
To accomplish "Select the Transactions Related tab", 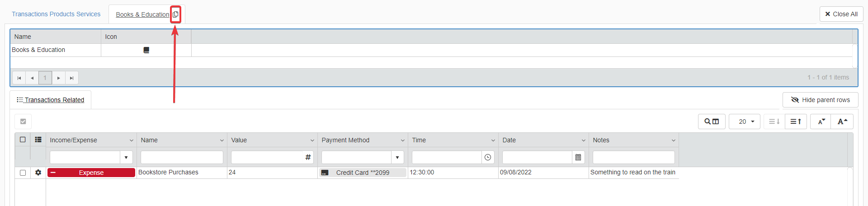I will point(51,100).
